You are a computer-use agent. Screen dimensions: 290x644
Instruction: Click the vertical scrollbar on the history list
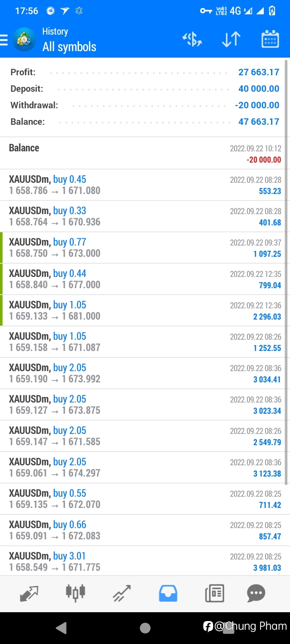[287, 272]
